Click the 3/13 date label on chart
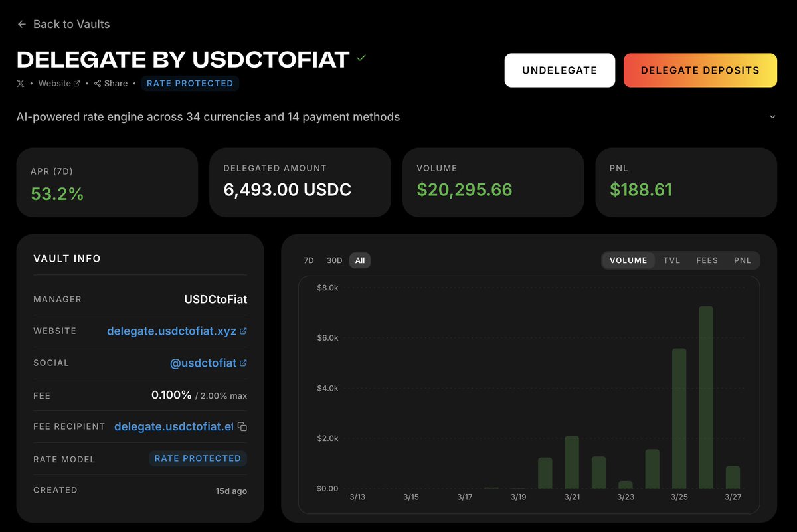Screen dimensions: 797x532 point(357,497)
